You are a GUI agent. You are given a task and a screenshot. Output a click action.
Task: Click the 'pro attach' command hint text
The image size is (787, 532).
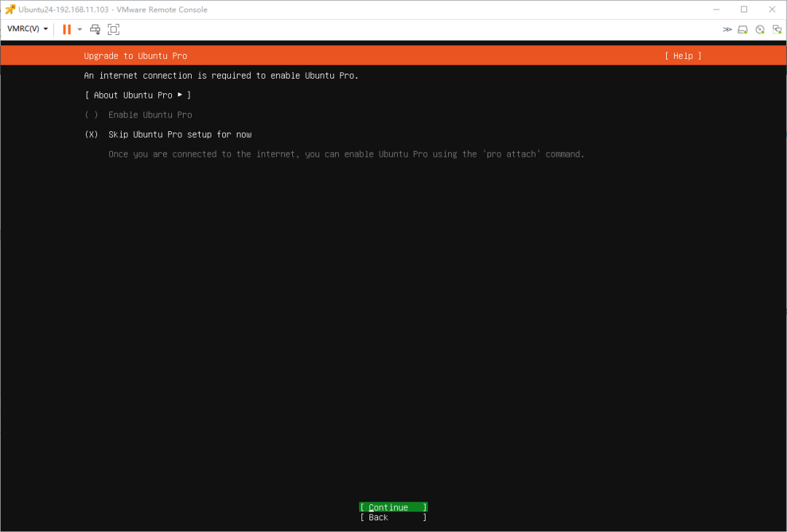(346, 154)
